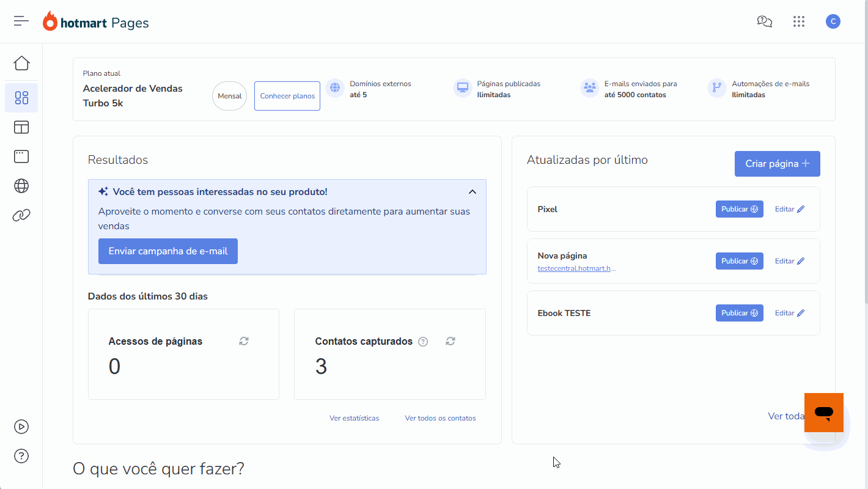Collapse the interested people notice banner
The width and height of the screenshot is (868, 489).
472,192
